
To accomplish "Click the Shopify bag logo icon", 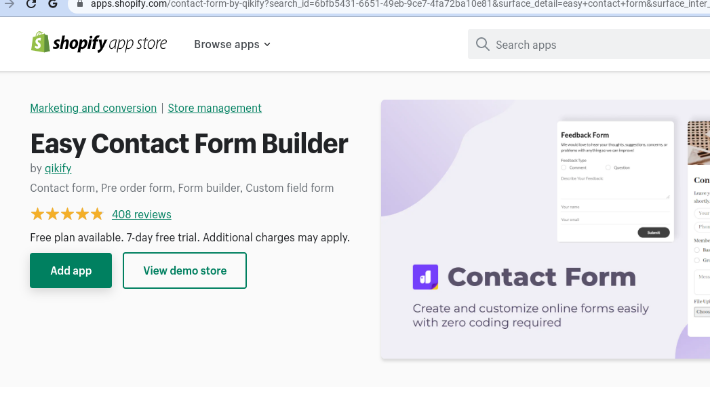I will coord(40,42).
